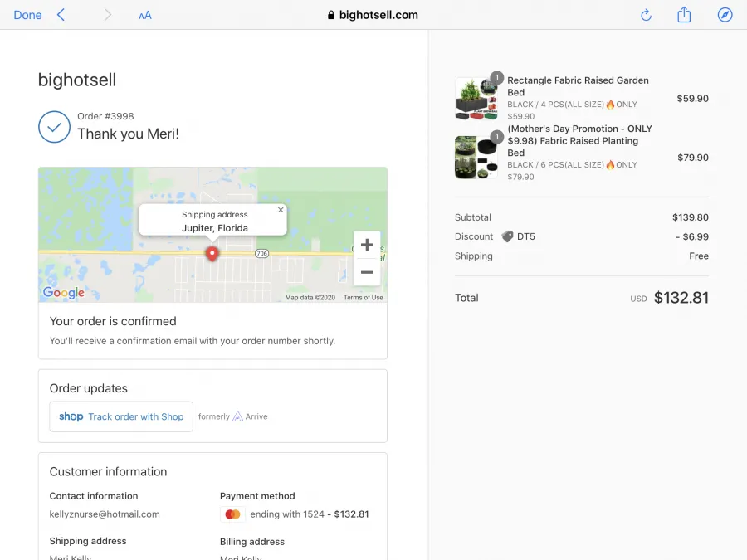This screenshot has height=560, width=747.
Task: Click the Map data ©2020 label
Action: point(310,298)
